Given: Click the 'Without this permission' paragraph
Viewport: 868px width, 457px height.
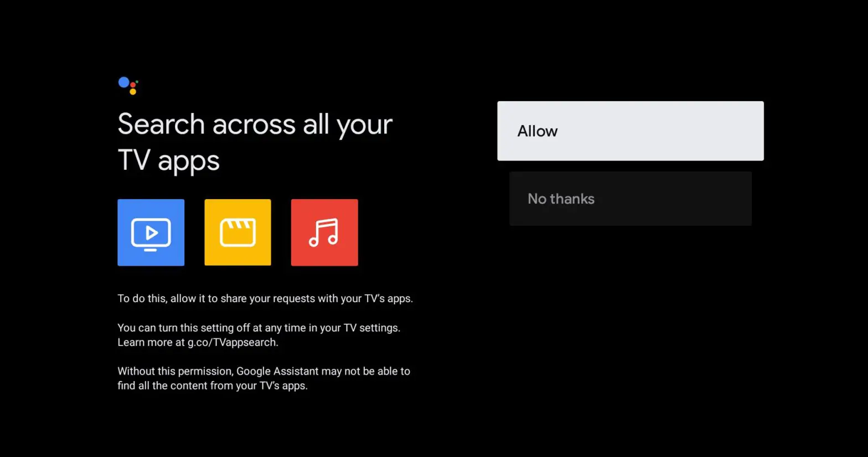Looking at the screenshot, I should 264,378.
